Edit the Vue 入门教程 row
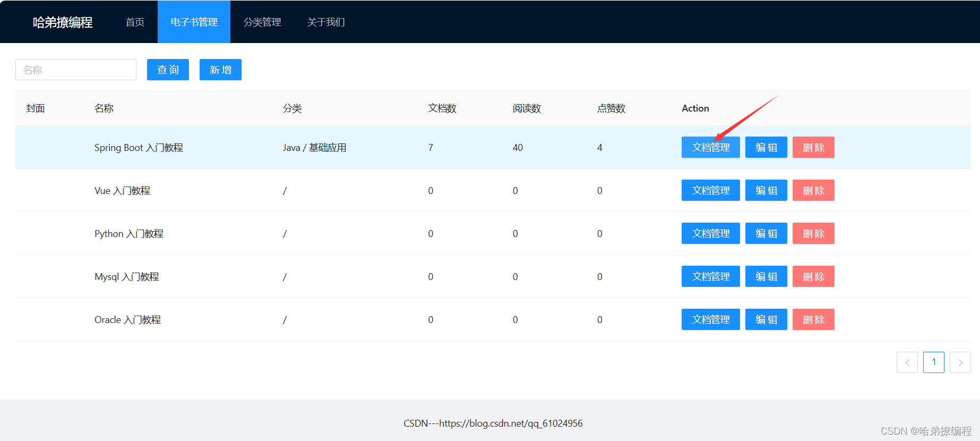 click(x=766, y=190)
